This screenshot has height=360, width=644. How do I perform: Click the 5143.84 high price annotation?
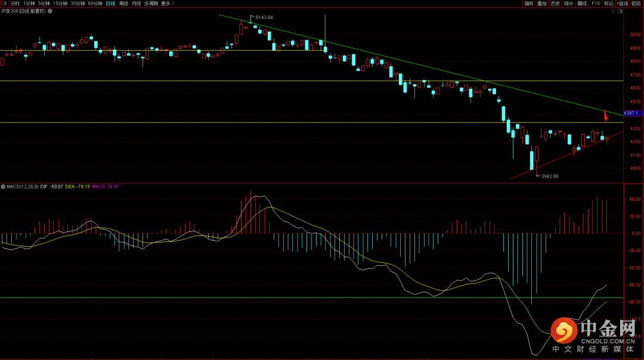pyautogui.click(x=264, y=17)
